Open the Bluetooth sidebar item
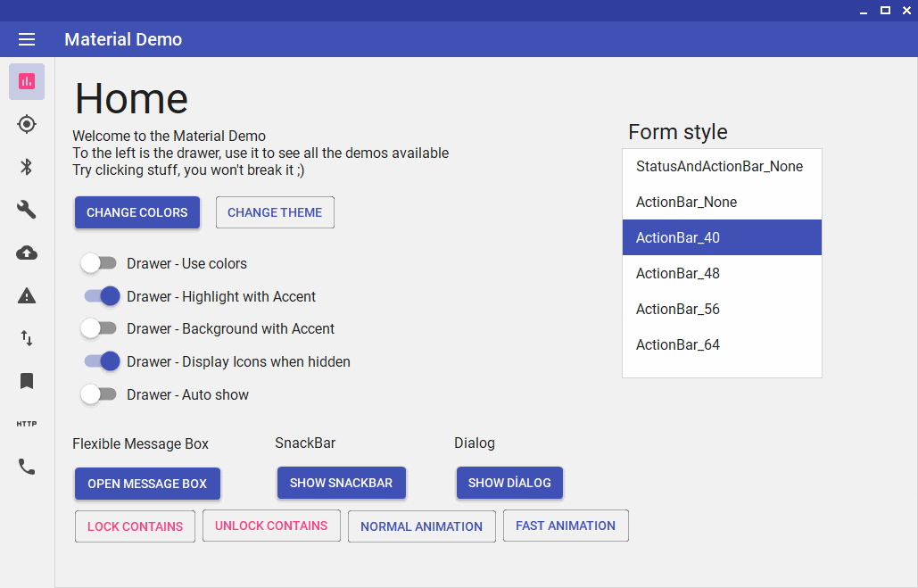The height and width of the screenshot is (588, 918). tap(27, 167)
